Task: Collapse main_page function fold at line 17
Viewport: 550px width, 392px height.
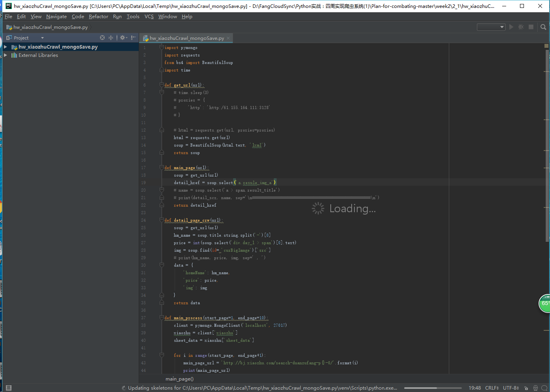Action: 162,168
